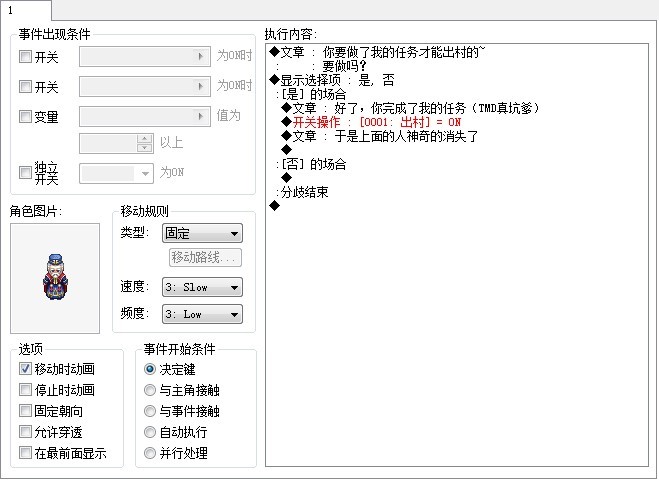
Task: Enable the second 开关 condition checkbox
Action: pos(25,87)
